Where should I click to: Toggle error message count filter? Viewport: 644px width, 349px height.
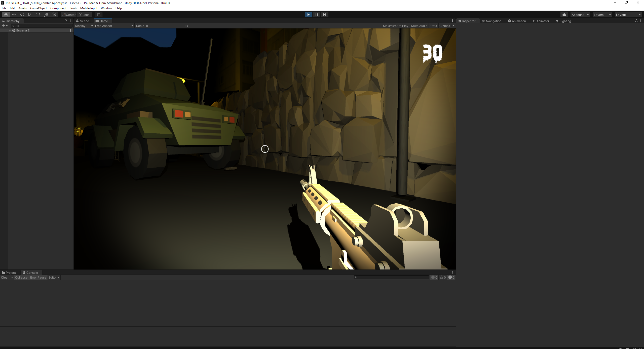(451, 278)
